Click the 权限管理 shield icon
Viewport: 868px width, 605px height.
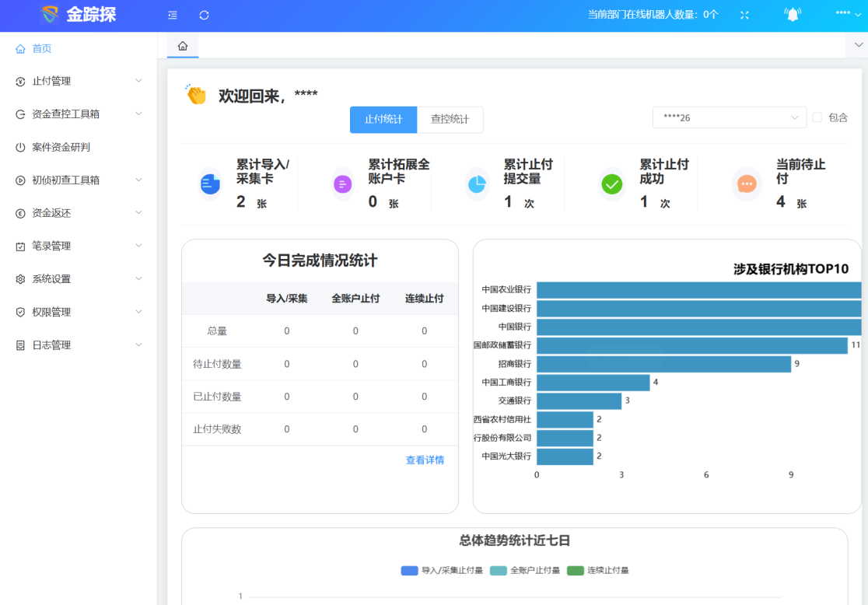click(x=20, y=312)
